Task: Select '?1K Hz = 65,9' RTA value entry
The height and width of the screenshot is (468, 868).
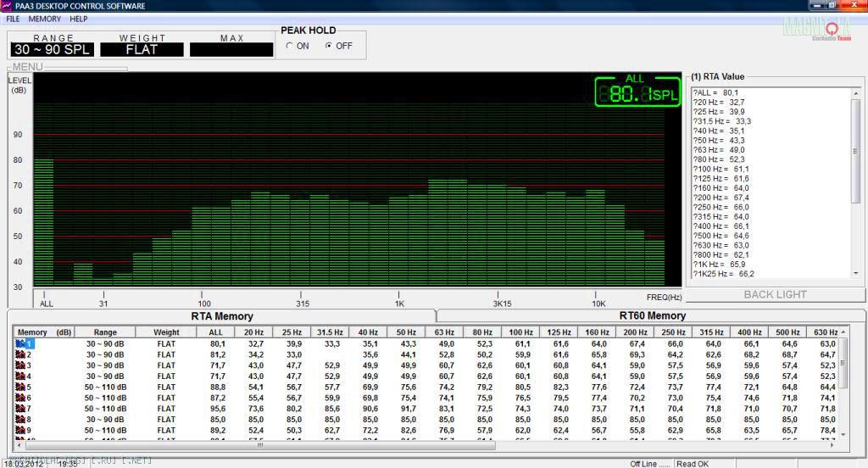Action: [719, 265]
